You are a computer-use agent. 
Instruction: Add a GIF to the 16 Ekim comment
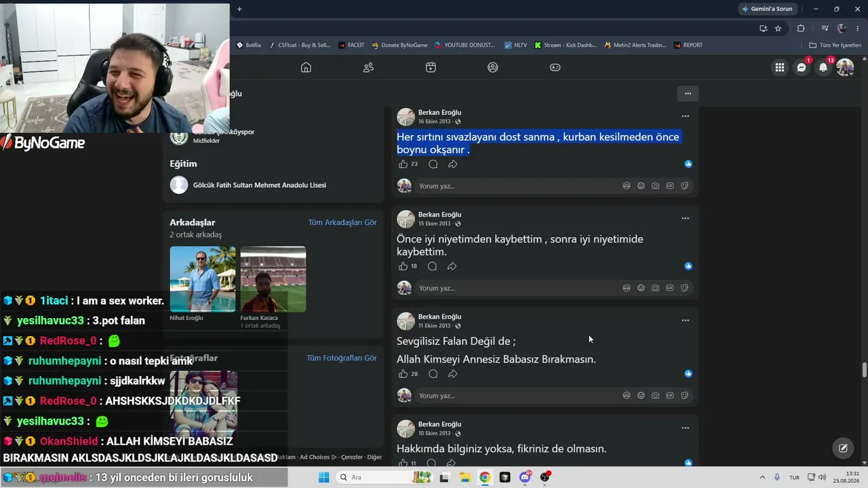coord(670,186)
